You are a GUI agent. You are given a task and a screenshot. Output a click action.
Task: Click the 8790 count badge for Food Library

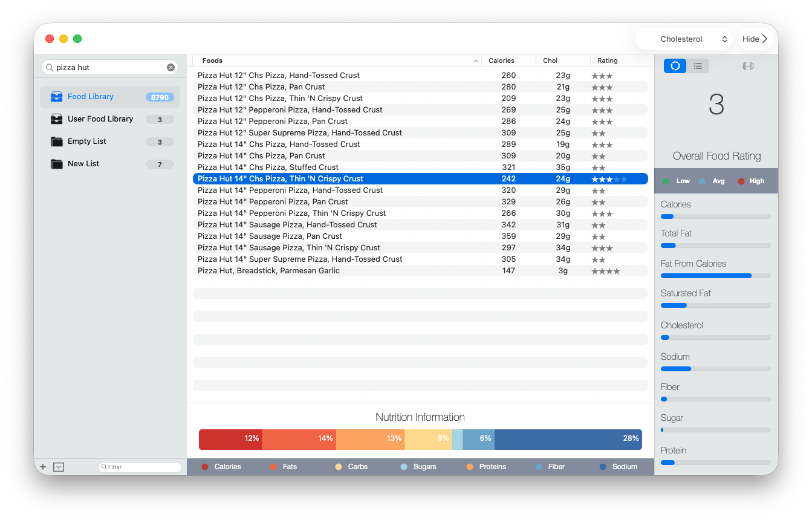(x=160, y=97)
